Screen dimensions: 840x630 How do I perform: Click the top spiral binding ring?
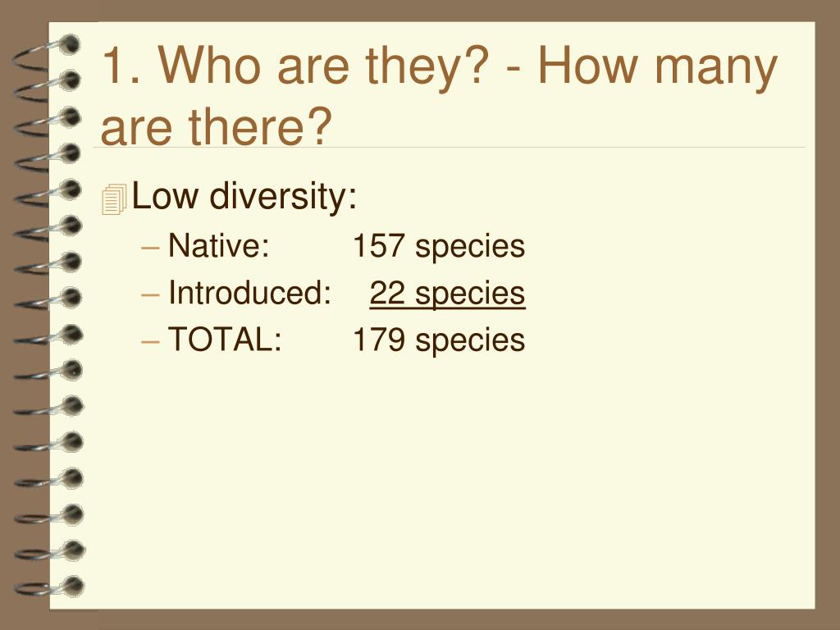[47, 52]
